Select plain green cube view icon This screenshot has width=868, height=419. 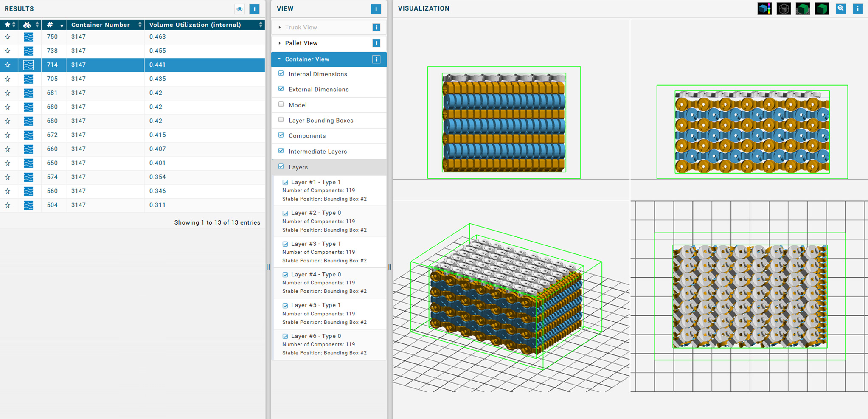[x=822, y=8]
